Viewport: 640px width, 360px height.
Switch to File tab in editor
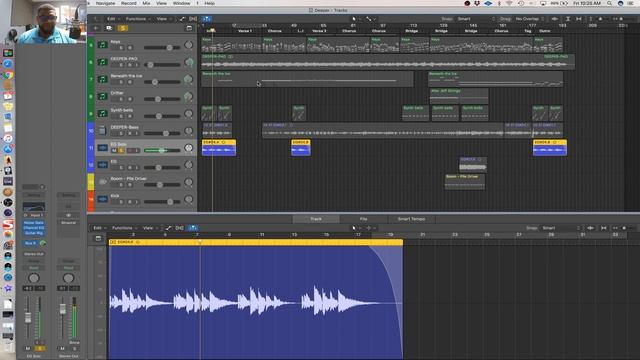[363, 219]
